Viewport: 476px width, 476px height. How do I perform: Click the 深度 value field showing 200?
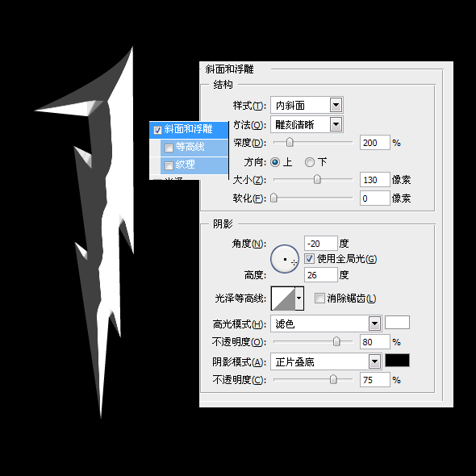pyautogui.click(x=375, y=142)
